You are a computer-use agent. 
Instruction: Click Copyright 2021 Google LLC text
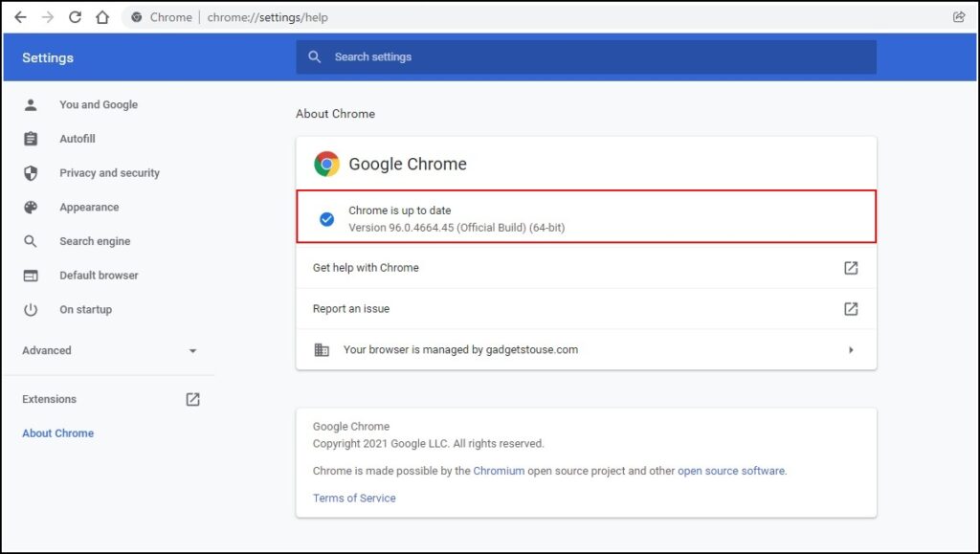pyautogui.click(x=428, y=444)
